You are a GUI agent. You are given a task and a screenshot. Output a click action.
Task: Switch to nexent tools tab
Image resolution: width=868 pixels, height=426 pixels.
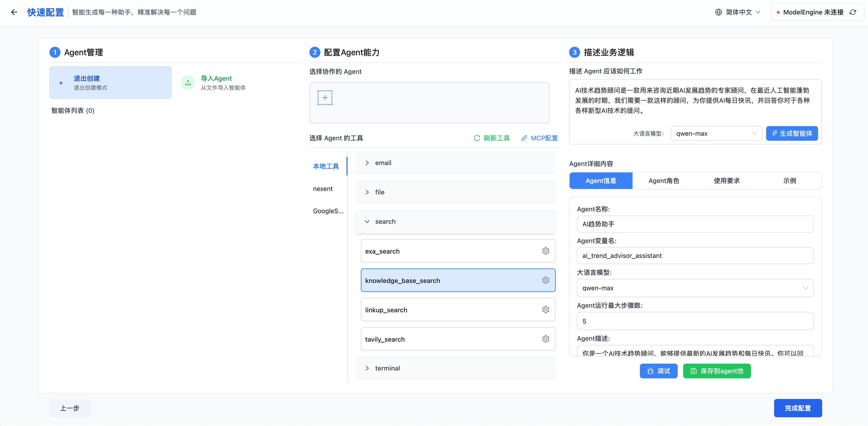click(x=322, y=189)
